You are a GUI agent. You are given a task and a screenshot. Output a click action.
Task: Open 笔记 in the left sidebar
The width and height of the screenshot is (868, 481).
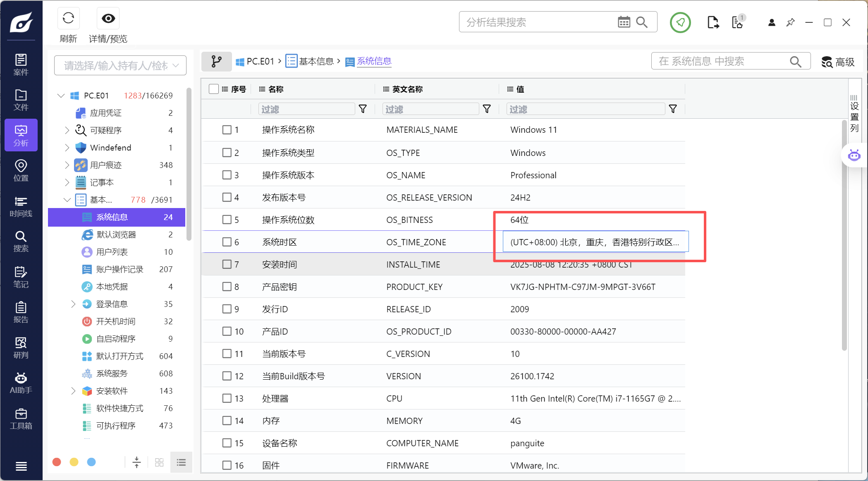pos(21,277)
